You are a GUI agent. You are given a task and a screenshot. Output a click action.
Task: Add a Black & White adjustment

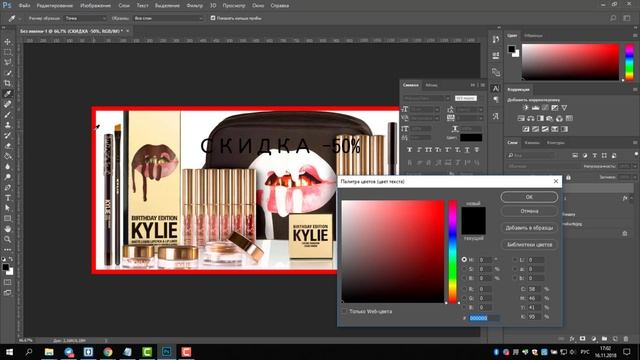[x=540, y=118]
